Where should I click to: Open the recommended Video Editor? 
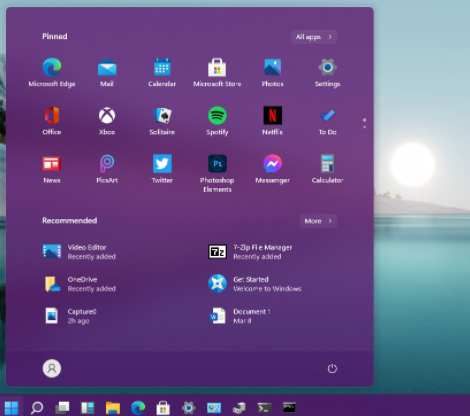pyautogui.click(x=79, y=252)
